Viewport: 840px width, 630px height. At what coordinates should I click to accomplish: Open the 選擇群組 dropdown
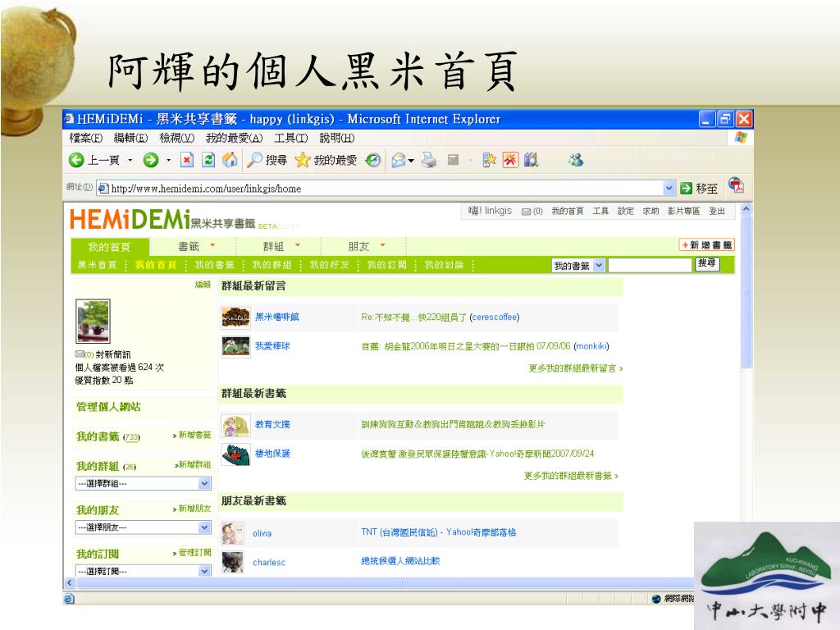click(x=204, y=483)
